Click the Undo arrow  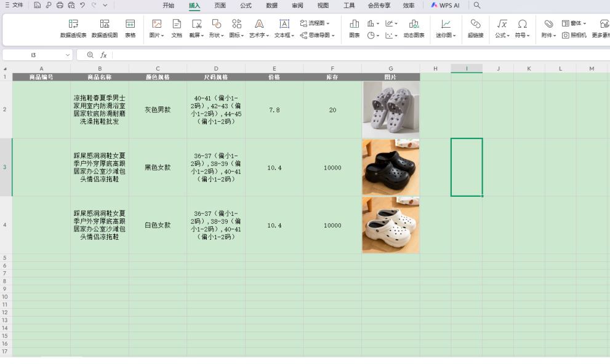pyautogui.click(x=82, y=6)
